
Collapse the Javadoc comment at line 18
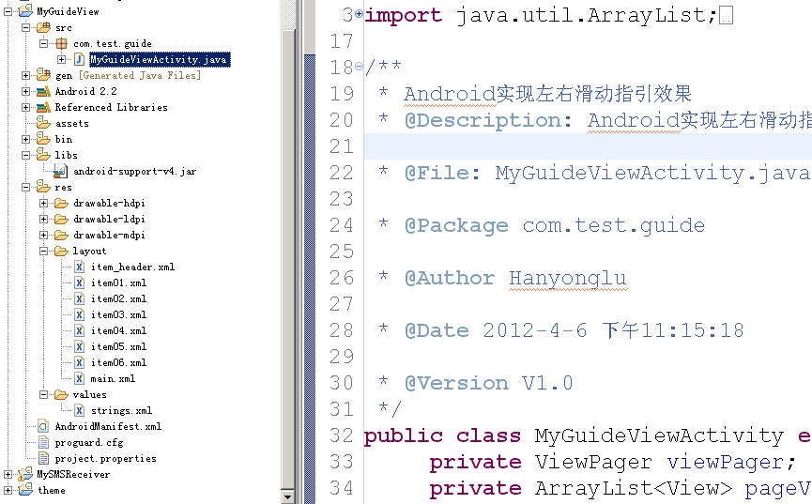(359, 68)
